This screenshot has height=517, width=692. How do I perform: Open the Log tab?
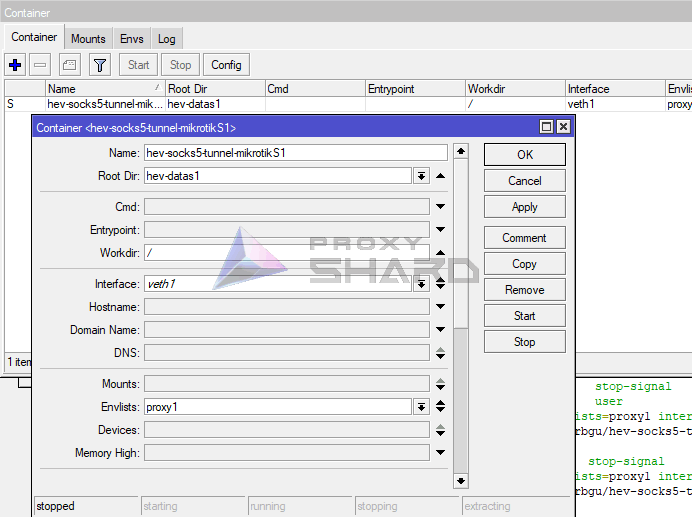coord(166,39)
